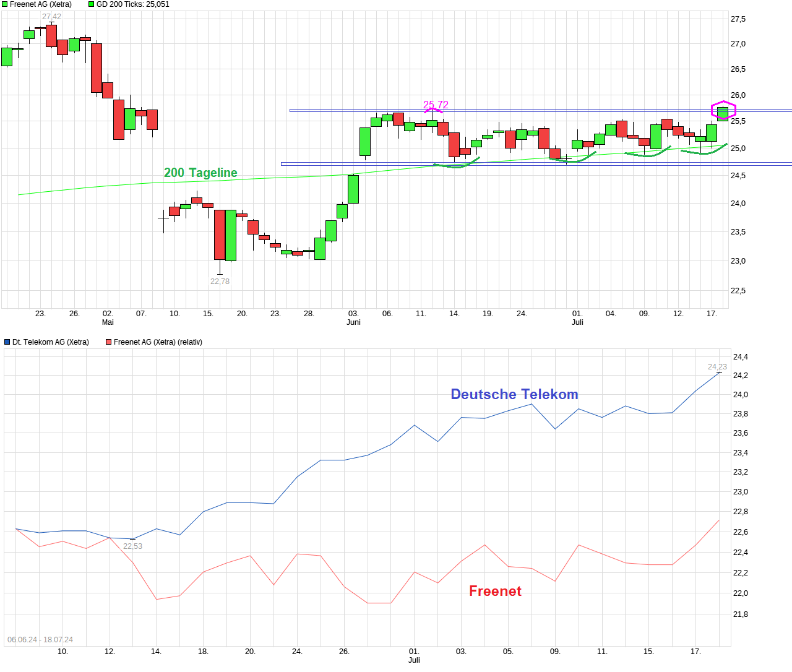The height and width of the screenshot is (672, 792).
Task: Click the GD 200 Ticks legend square
Action: (x=92, y=4)
